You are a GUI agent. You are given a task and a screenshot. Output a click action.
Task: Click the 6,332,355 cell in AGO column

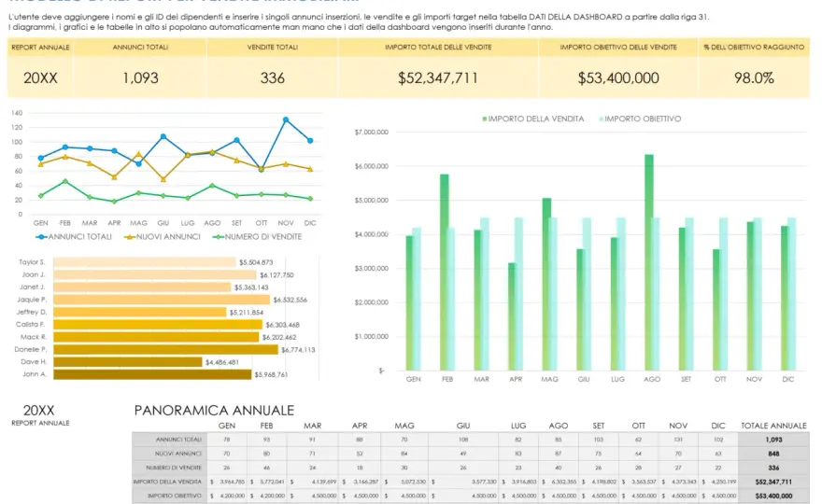pos(559,482)
